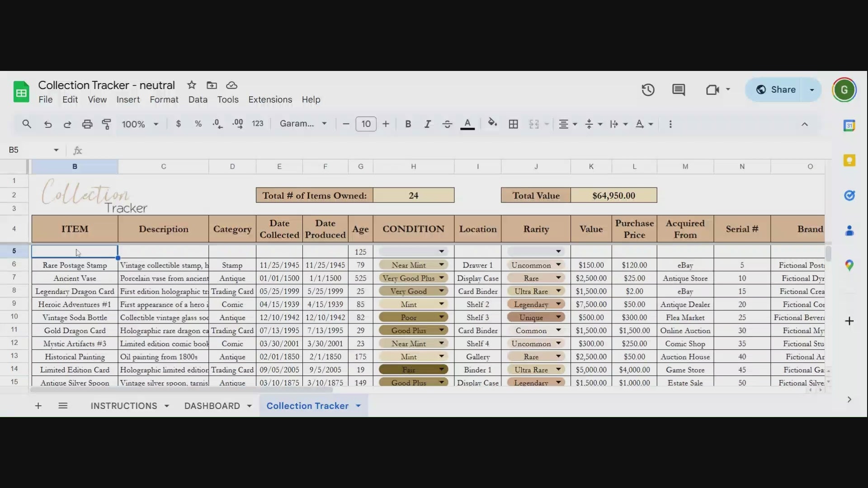This screenshot has width=868, height=488.
Task: Expand the zoom level dropdown
Action: [140, 124]
